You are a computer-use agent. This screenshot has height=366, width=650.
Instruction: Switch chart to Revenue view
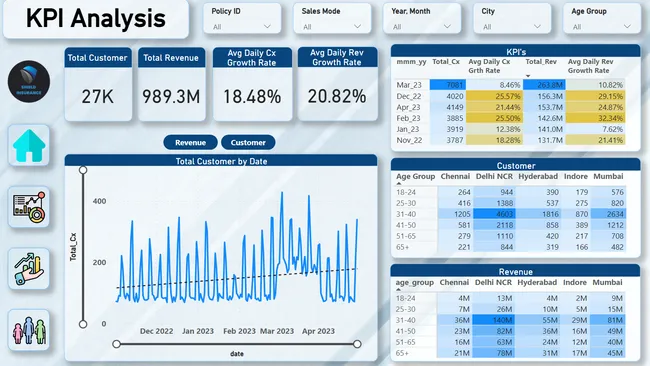(x=190, y=142)
